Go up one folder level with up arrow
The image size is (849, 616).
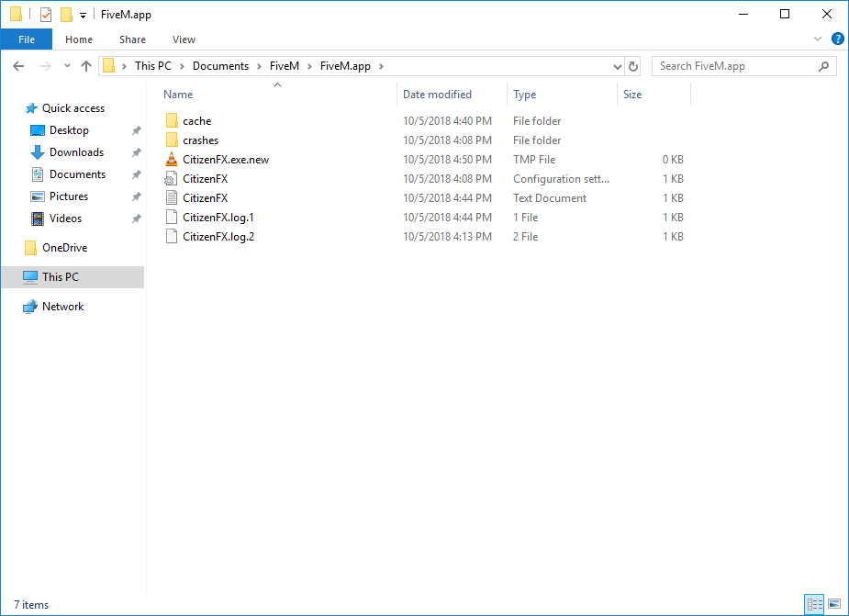[86, 66]
